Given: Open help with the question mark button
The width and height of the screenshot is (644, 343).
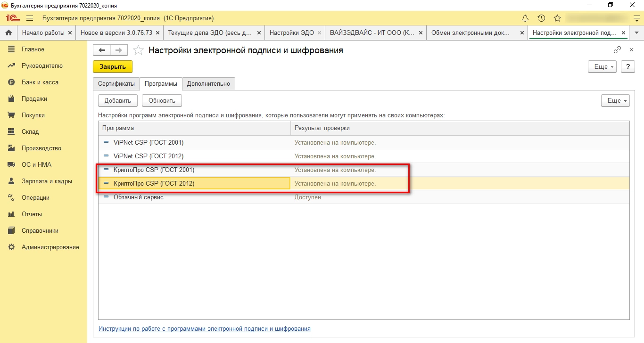Looking at the screenshot, I should 627,67.
